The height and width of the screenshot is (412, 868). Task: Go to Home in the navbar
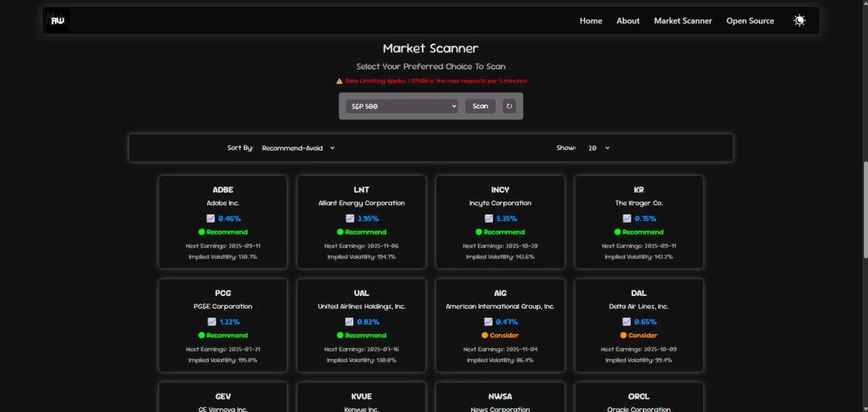[591, 20]
